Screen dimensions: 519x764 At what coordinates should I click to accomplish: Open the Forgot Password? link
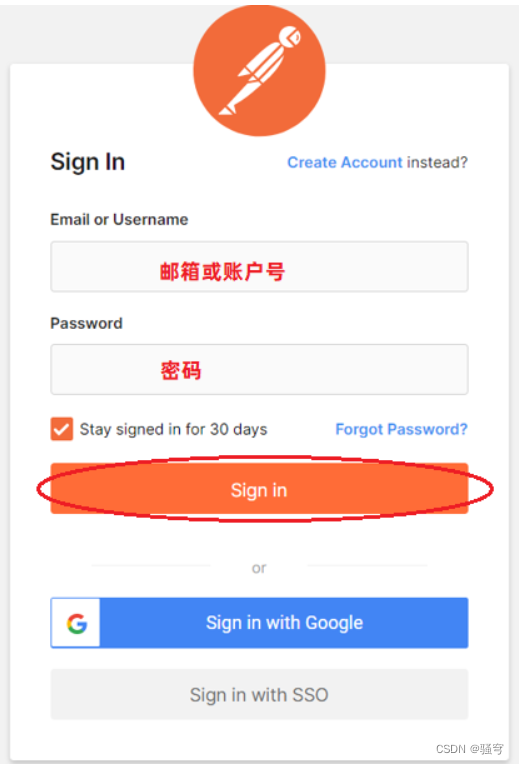[x=402, y=429]
